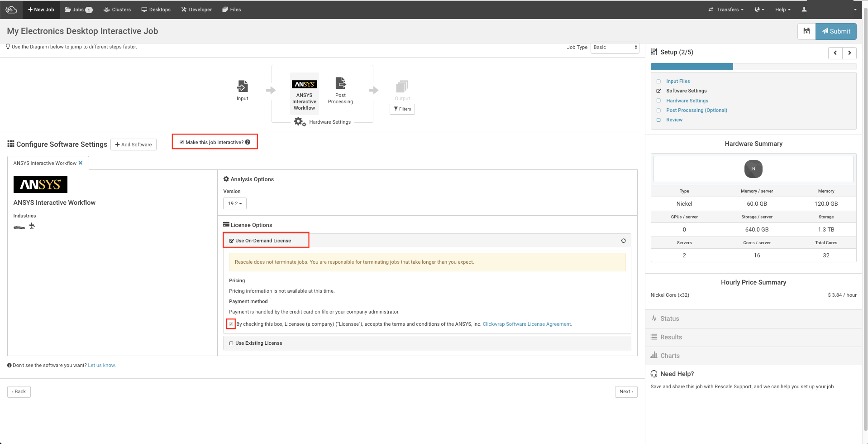Click help icon beside Make this job interactive

(x=248, y=142)
